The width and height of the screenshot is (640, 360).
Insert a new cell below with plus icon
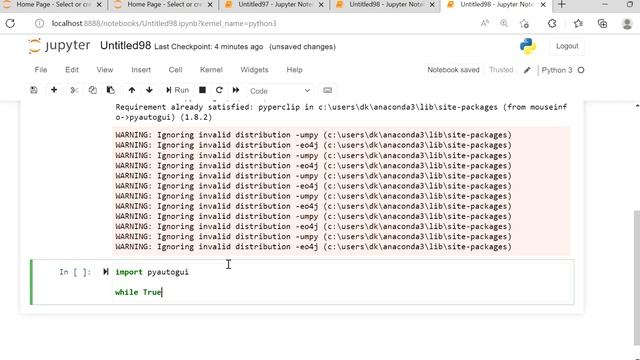54,90
